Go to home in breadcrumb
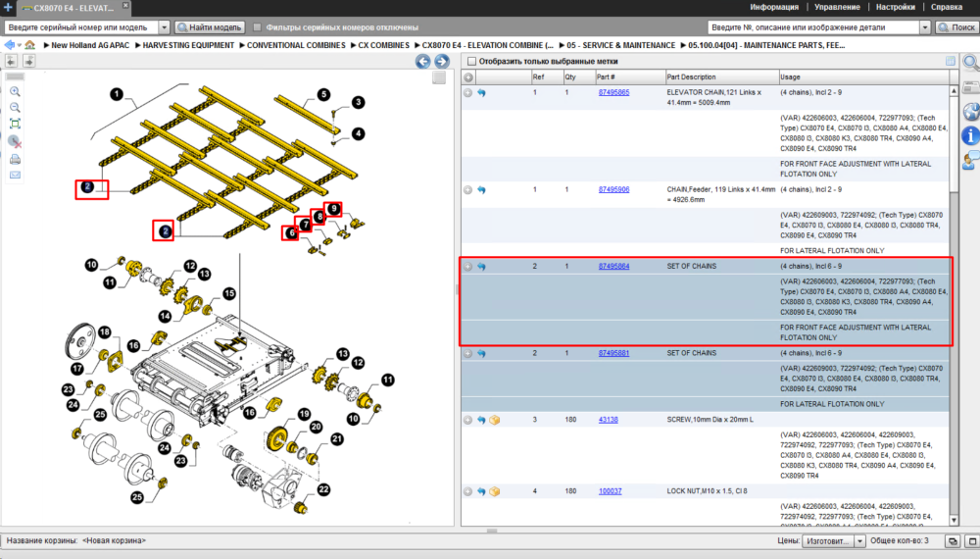 [30, 45]
